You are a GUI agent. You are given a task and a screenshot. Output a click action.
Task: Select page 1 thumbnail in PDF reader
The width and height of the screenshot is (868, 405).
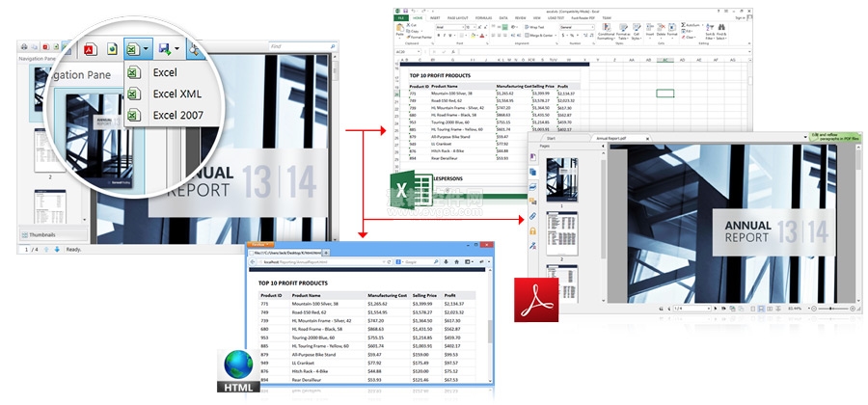coord(562,179)
